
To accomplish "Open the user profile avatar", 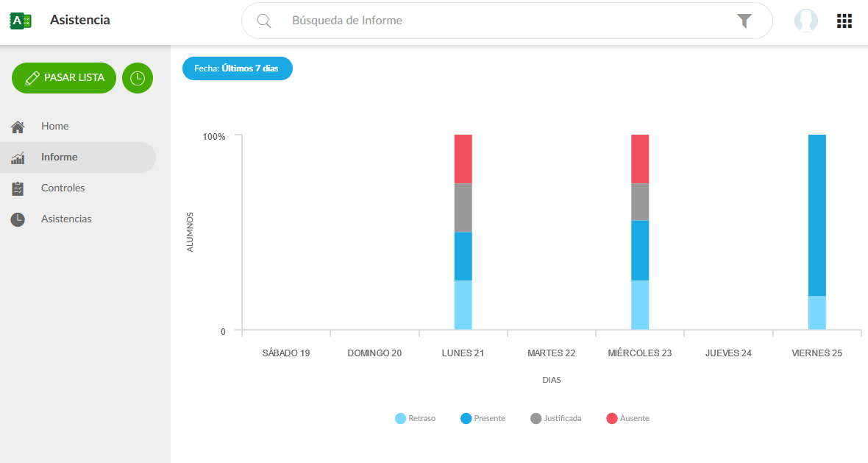I will tap(806, 21).
